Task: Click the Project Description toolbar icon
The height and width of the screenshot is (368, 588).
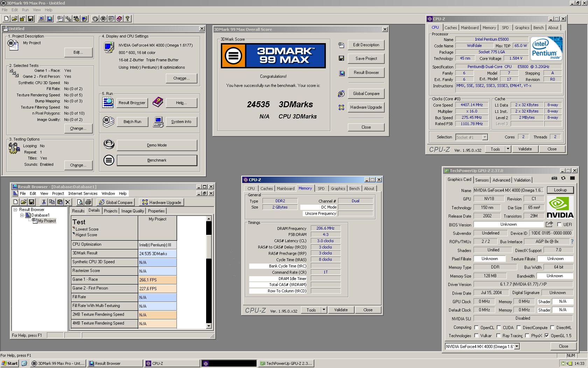Action: (60, 19)
